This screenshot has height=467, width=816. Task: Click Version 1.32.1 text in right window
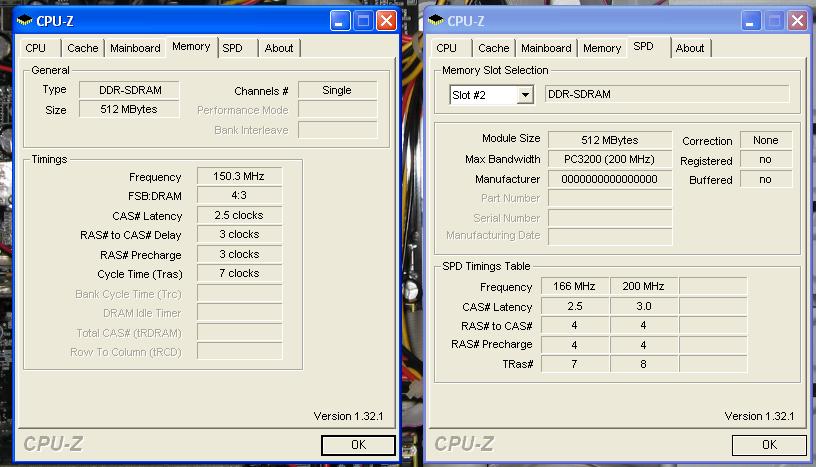point(759,416)
